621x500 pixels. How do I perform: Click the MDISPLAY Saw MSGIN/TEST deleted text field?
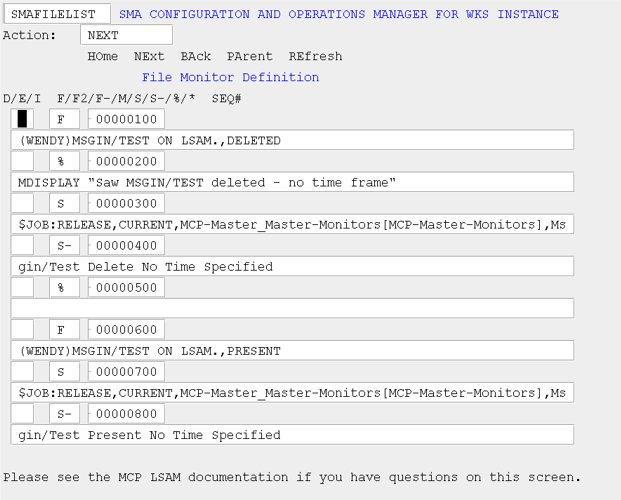tap(292, 182)
